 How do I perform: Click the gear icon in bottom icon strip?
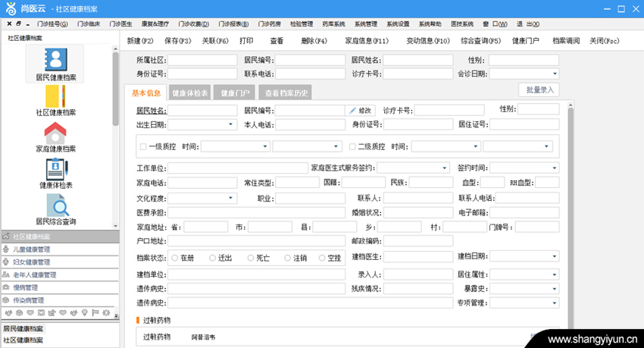pyautogui.click(x=106, y=312)
